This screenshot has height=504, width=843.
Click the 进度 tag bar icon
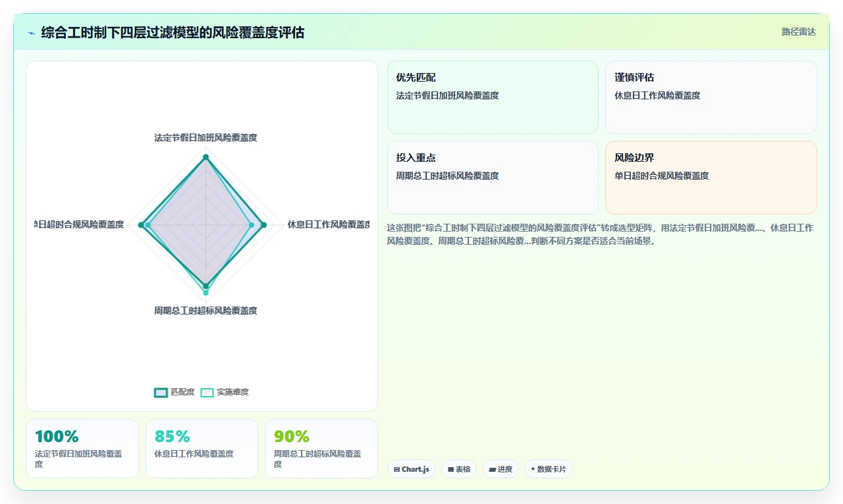[x=492, y=469]
